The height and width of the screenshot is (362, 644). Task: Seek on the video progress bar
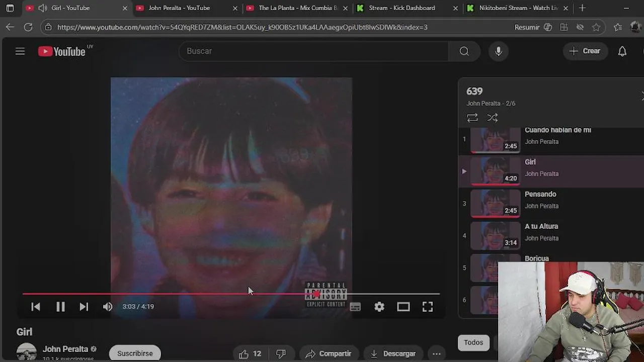click(231, 294)
